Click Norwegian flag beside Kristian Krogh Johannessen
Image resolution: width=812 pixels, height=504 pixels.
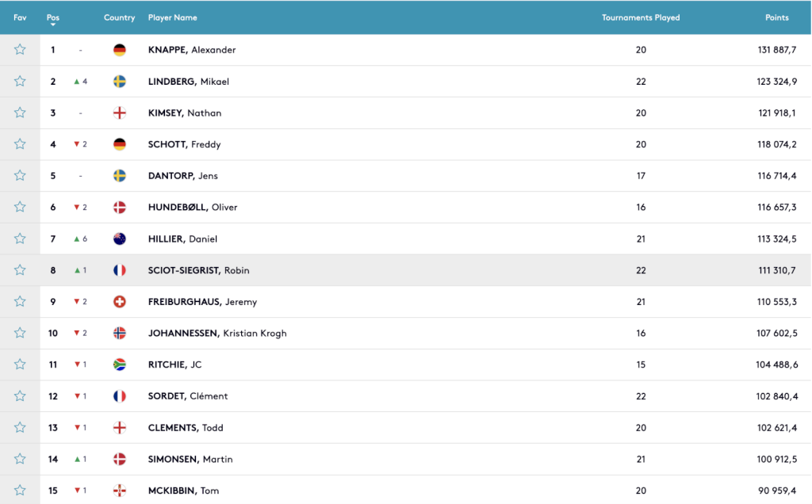120,333
